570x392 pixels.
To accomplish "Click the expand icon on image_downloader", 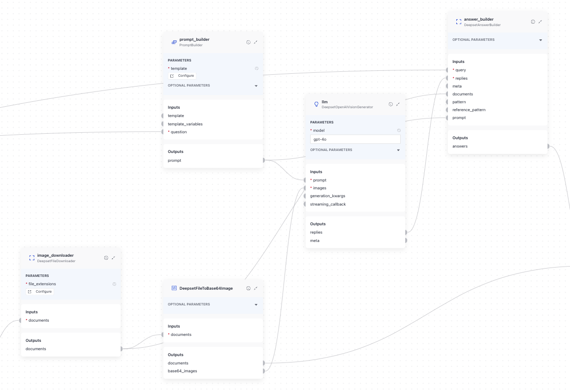I will (113, 257).
